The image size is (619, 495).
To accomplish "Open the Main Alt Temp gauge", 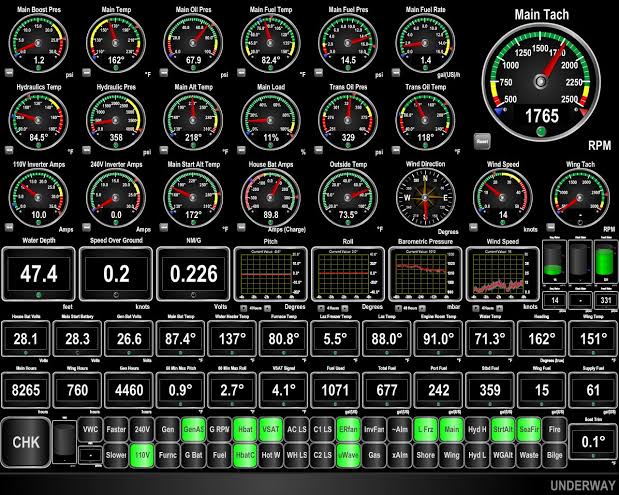I will click(x=193, y=121).
